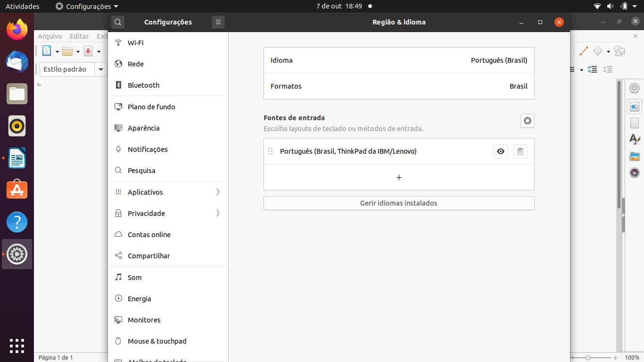Delete the Português keyboard input source
This screenshot has height=362, width=644.
coord(520,151)
